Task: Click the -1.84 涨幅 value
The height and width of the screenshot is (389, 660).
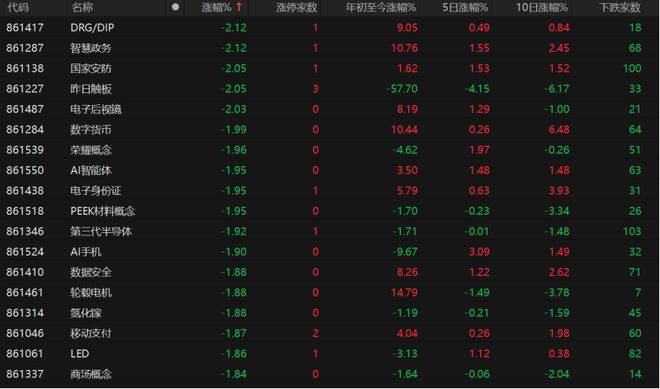Action: pos(234,374)
